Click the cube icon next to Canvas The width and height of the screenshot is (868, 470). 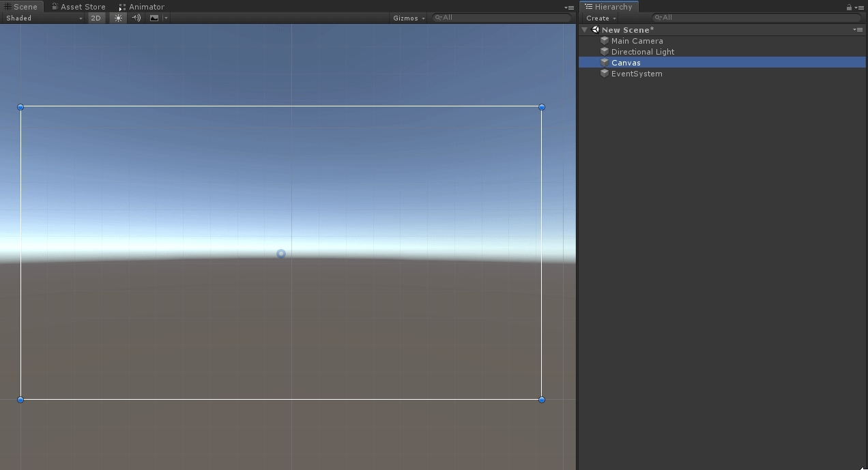click(x=605, y=63)
